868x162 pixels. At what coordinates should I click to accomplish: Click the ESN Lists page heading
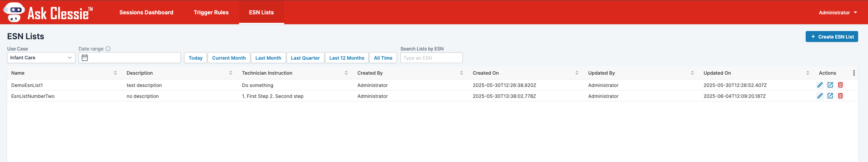click(26, 36)
